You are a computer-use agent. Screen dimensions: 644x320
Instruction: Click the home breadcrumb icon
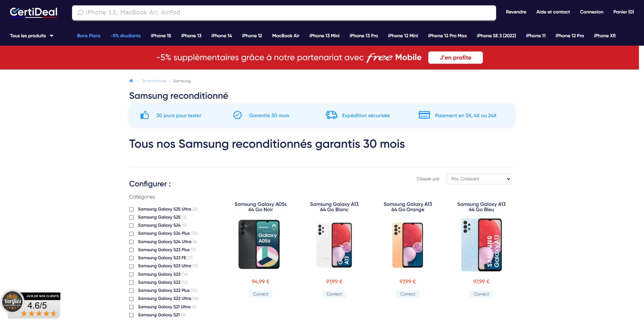pos(131,81)
